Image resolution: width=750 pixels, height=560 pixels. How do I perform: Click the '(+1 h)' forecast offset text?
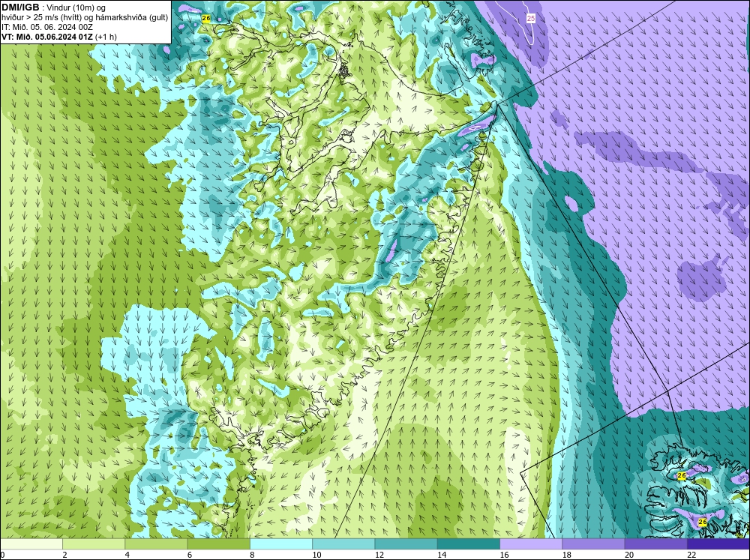[x=106, y=36]
